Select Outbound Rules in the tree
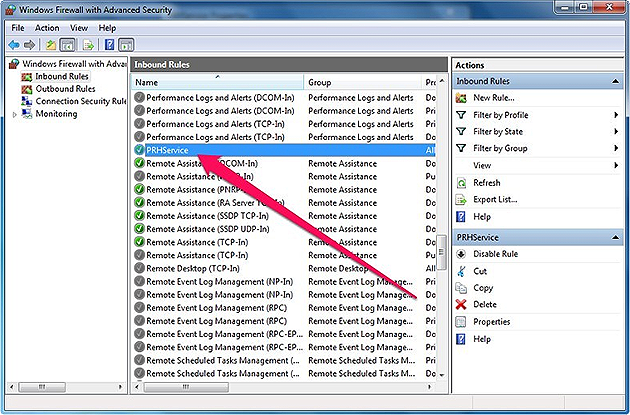 (x=64, y=89)
